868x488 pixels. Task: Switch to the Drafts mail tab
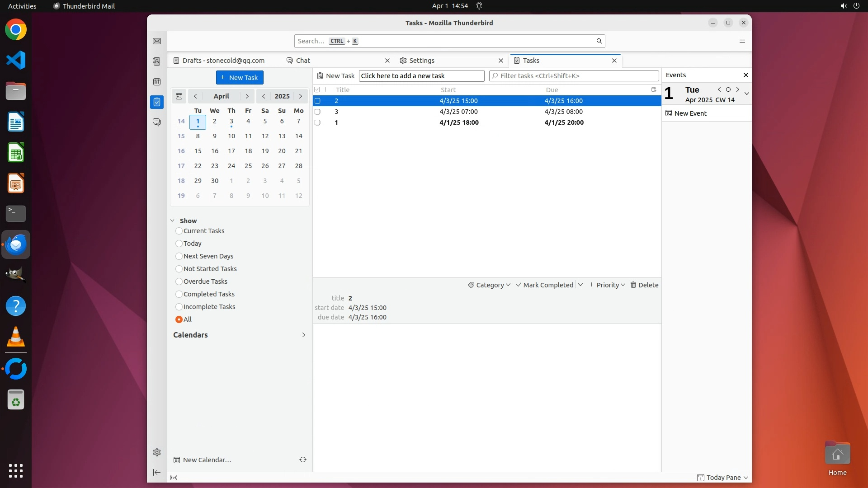[x=223, y=61]
